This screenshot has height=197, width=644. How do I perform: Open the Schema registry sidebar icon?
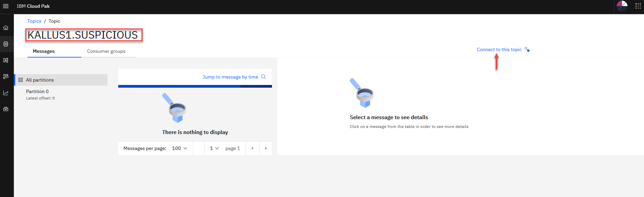6,60
